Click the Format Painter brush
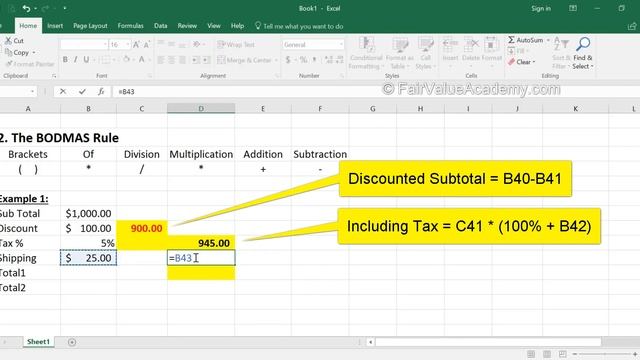640x360 pixels. (9, 64)
